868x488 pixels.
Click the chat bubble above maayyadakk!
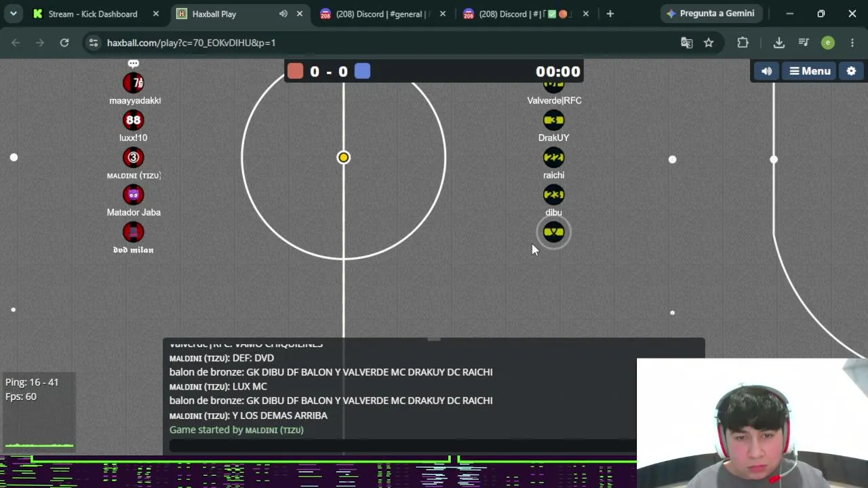[134, 64]
